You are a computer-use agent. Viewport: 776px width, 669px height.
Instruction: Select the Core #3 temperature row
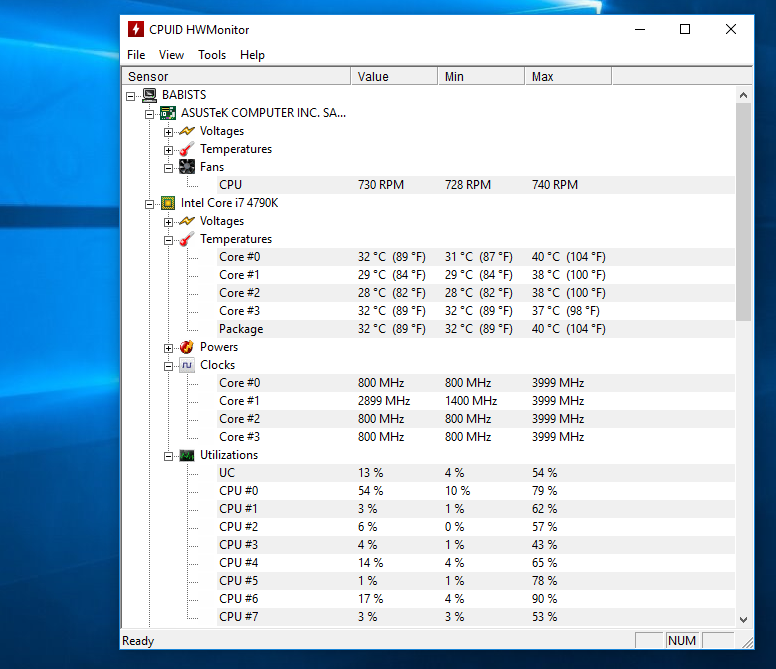(476, 311)
